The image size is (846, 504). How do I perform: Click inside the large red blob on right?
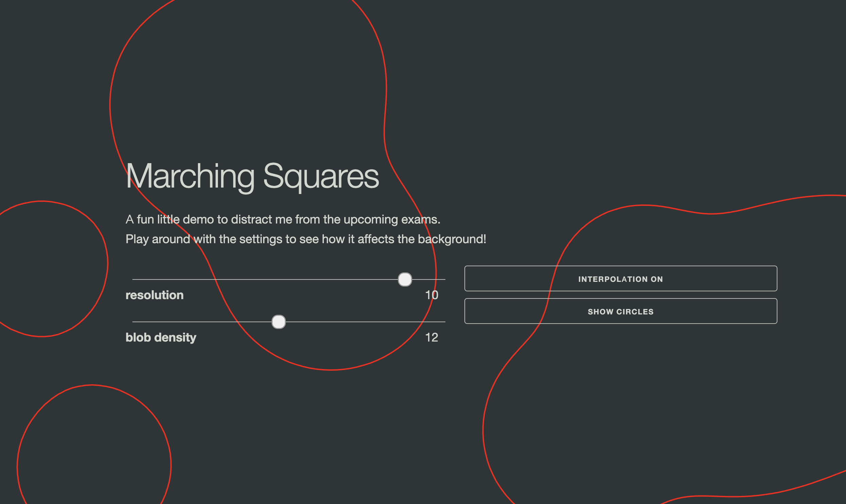(x=663, y=408)
